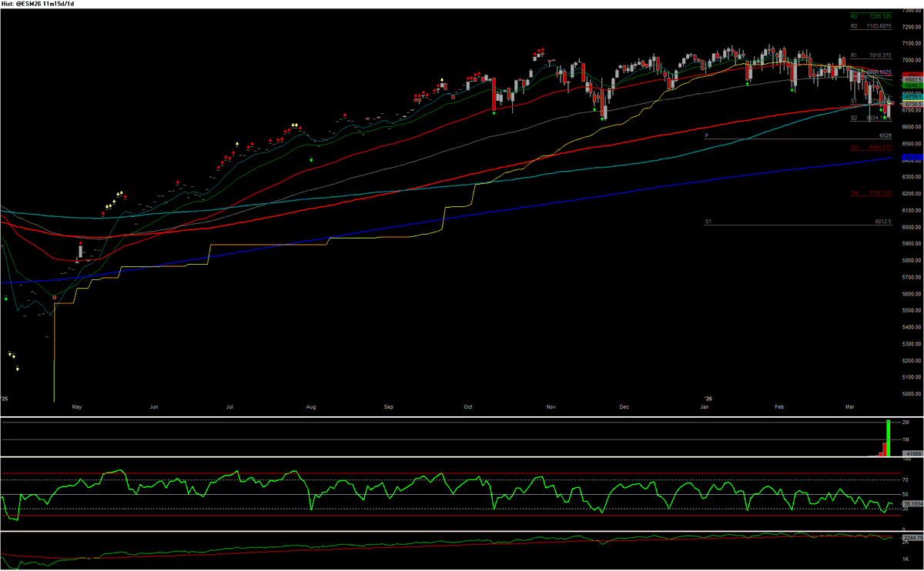The image size is (924, 571).
Task: Click the Feb month label on time axis
Action: pyautogui.click(x=779, y=406)
